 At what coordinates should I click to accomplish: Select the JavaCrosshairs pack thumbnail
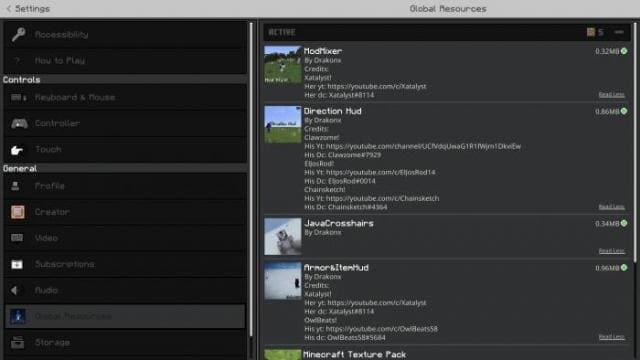(x=282, y=237)
